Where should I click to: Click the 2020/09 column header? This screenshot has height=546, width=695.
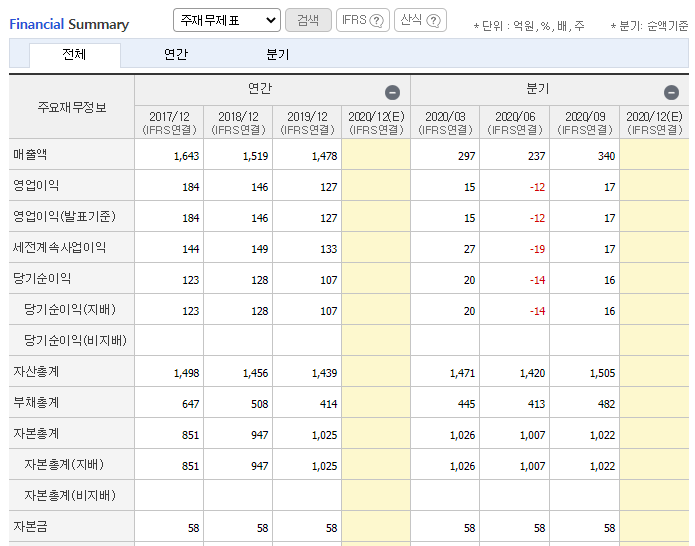[x=585, y=122]
